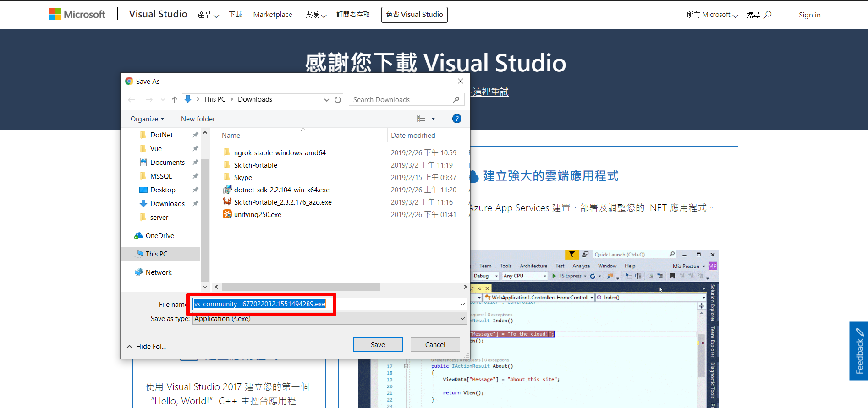868x408 pixels.
Task: Click the Cancel button
Action: pos(435,345)
